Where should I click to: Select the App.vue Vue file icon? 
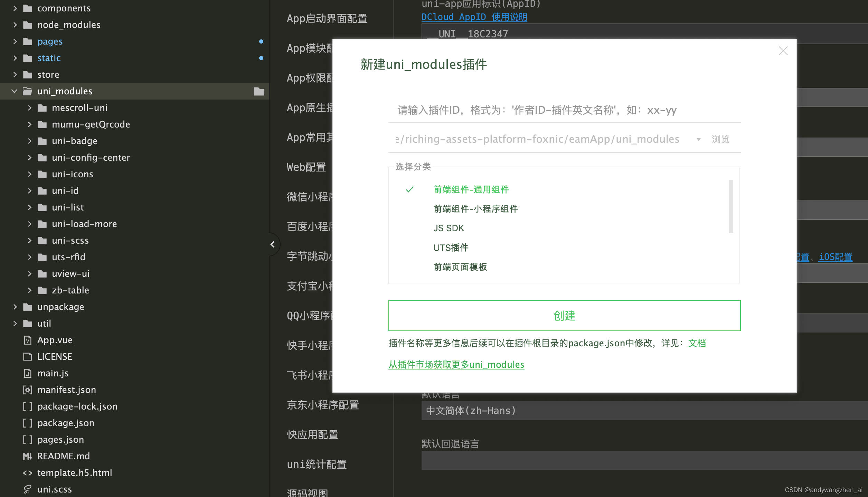pos(27,340)
